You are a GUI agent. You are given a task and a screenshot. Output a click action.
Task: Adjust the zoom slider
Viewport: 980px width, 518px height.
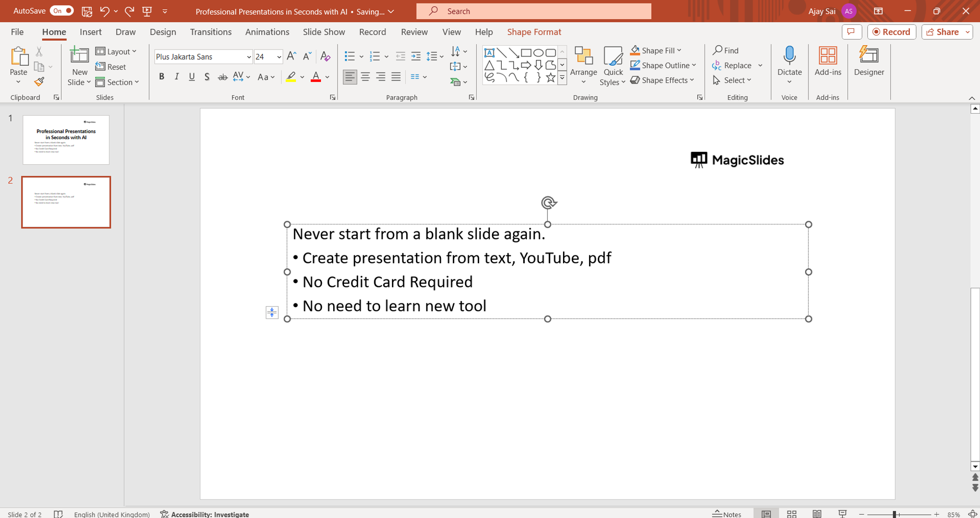(895, 514)
